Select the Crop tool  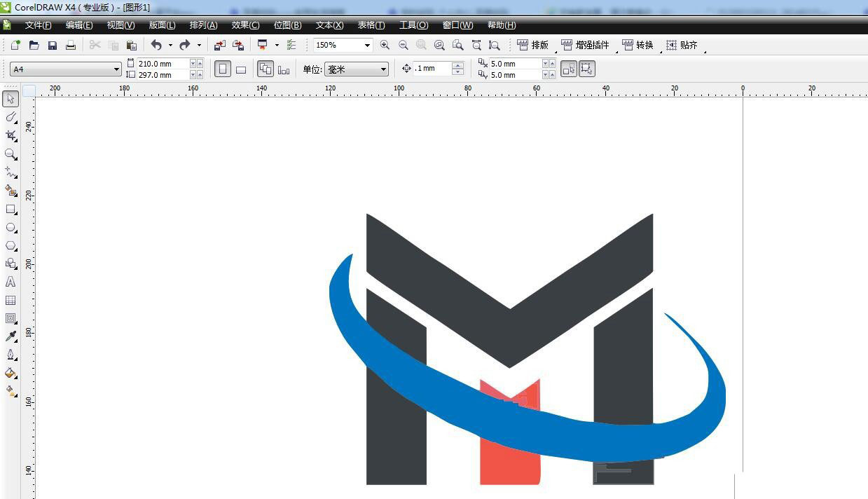[11, 135]
